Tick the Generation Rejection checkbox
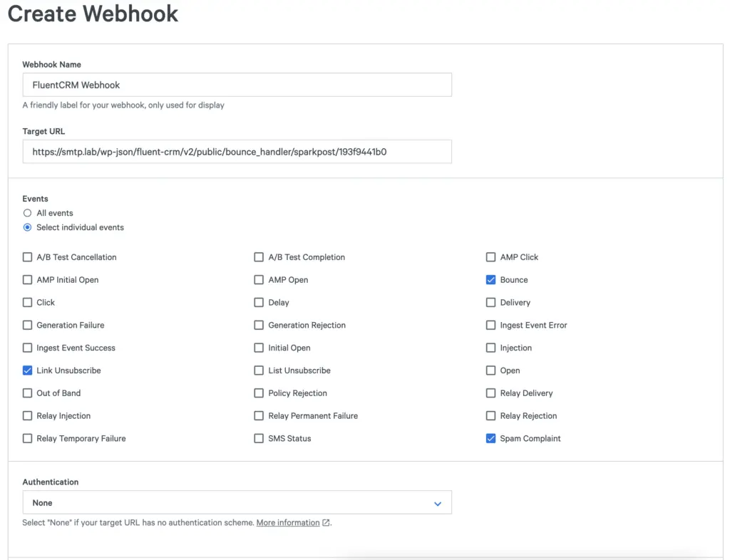This screenshot has width=730, height=560. 259,325
